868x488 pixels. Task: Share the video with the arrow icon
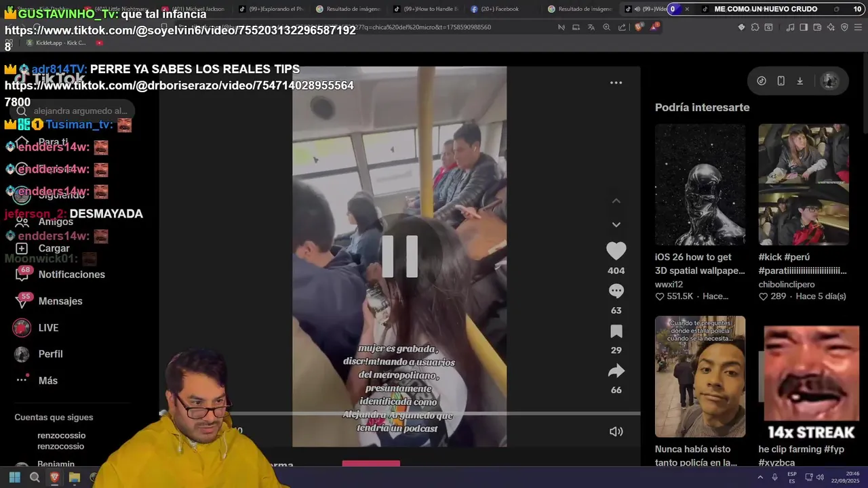click(x=616, y=371)
